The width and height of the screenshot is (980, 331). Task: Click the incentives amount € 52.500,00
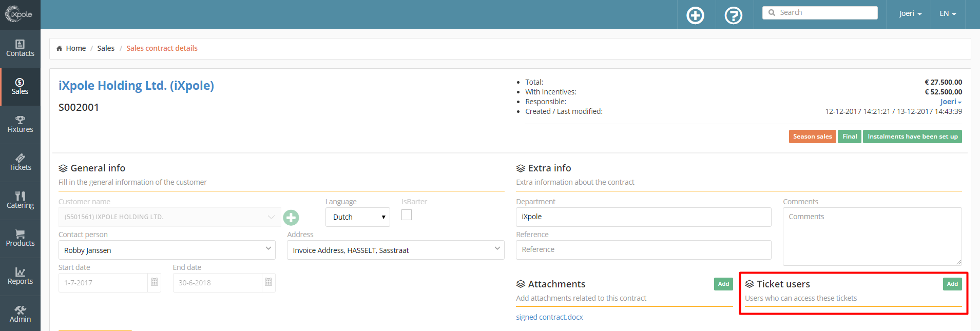tap(943, 92)
